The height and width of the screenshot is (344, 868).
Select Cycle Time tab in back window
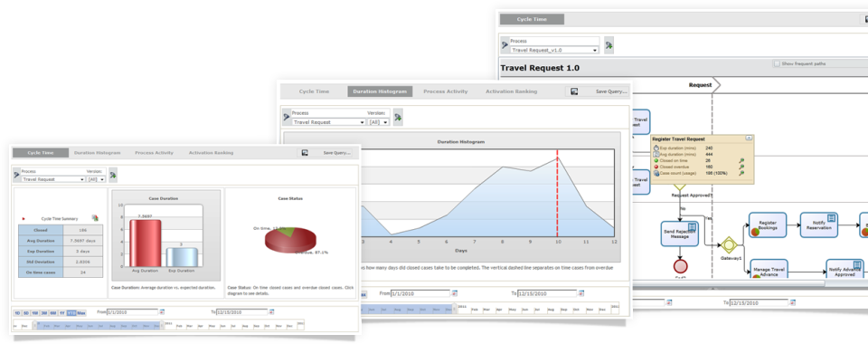tap(532, 19)
